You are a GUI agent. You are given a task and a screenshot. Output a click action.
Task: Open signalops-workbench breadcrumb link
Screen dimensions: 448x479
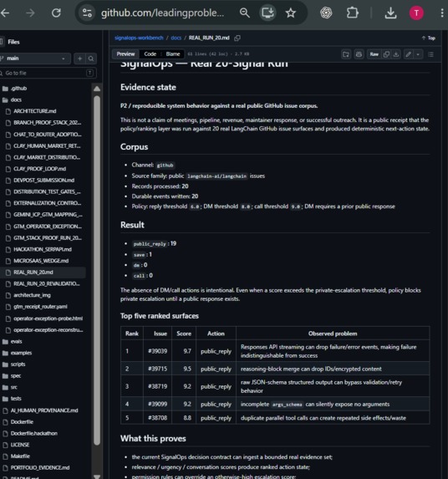click(139, 38)
